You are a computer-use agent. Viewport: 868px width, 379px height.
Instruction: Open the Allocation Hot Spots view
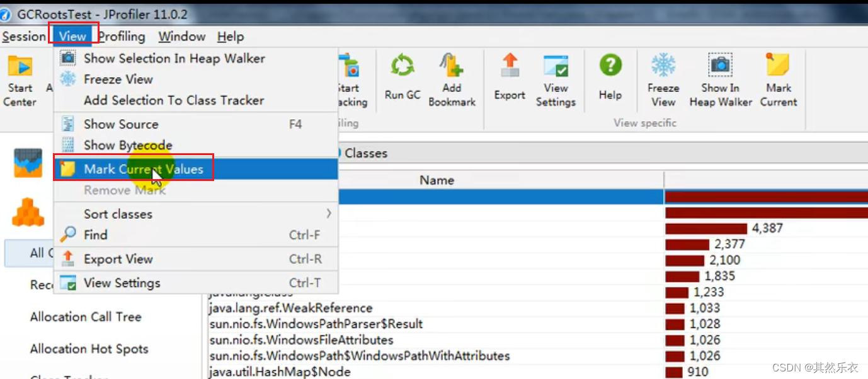click(x=89, y=349)
